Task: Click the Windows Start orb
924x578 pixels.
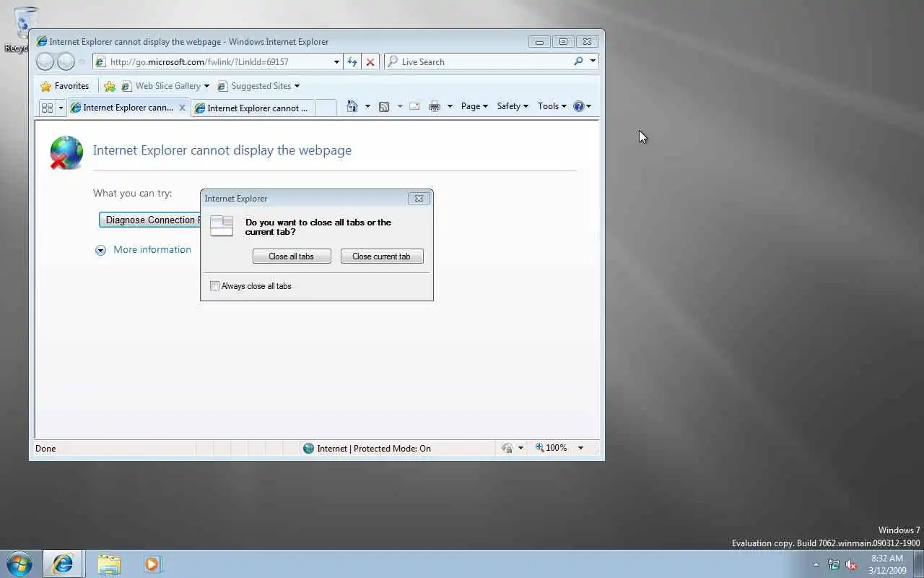Action: [19, 564]
